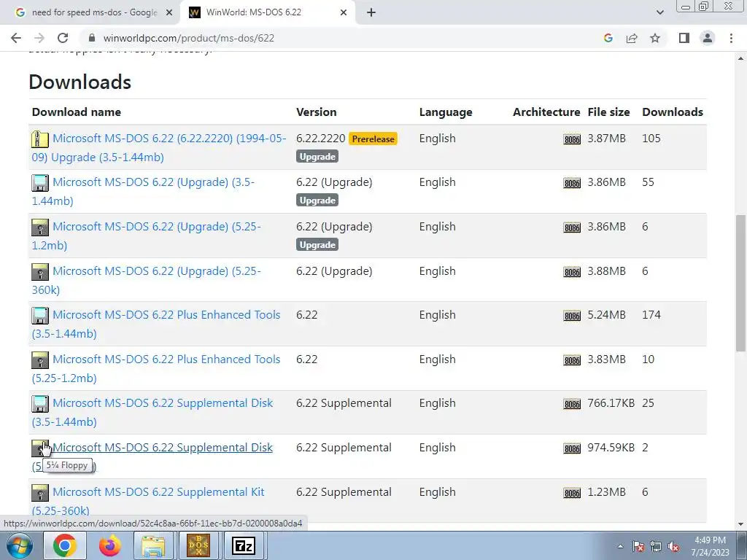Open Chrome's three-dot menu
This screenshot has height=560, width=747.
731,38
